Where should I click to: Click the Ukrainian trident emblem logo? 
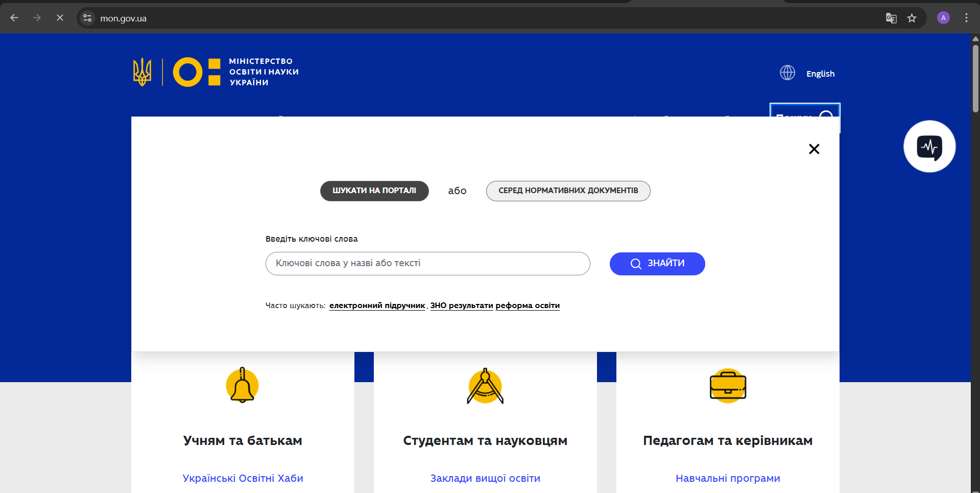tap(142, 72)
